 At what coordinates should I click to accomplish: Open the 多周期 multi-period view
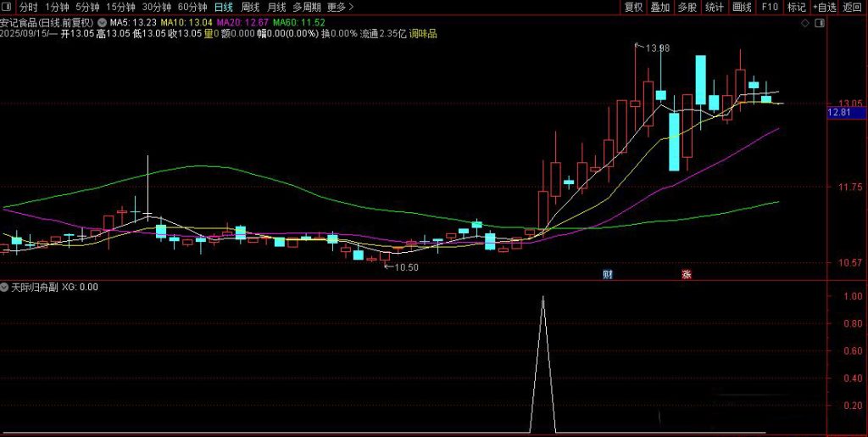(x=306, y=8)
